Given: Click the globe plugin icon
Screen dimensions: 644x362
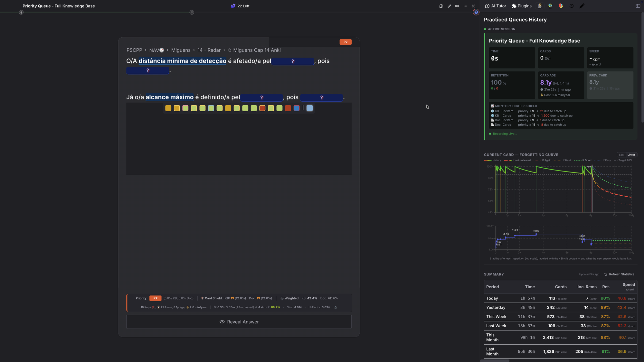Looking at the screenshot, I should [x=550, y=6].
